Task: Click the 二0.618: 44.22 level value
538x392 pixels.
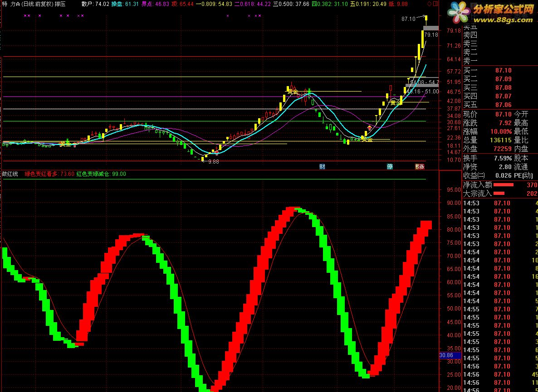Action: click(x=253, y=4)
